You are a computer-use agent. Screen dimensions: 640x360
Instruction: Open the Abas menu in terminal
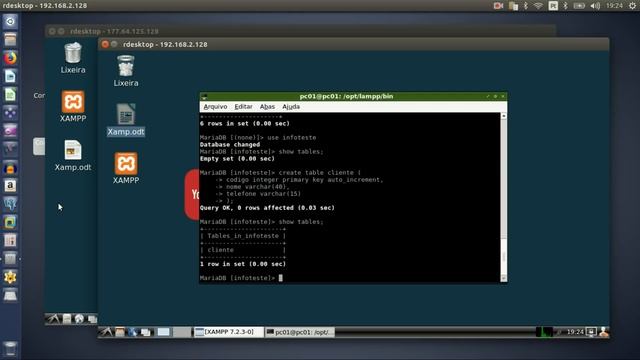267,107
